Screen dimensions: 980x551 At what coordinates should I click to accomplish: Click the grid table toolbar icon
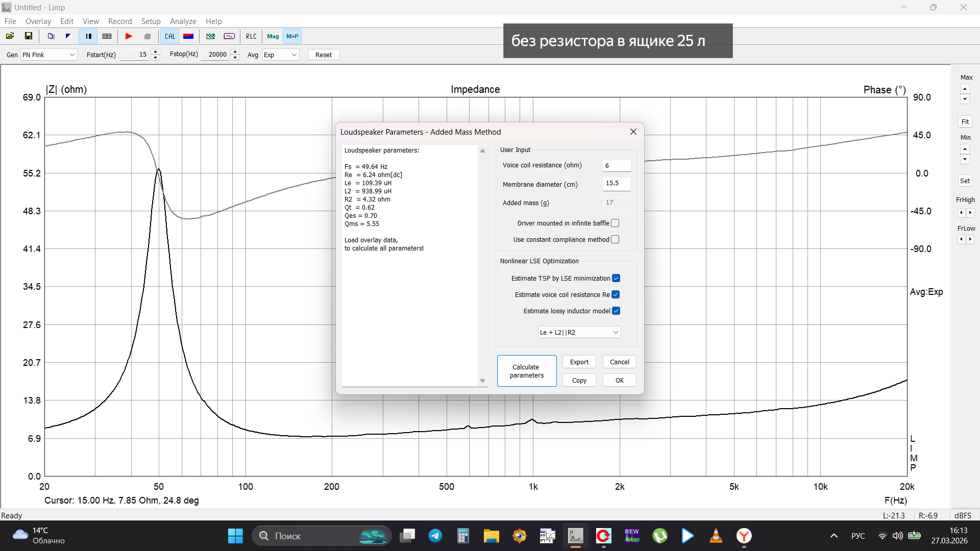[x=107, y=36]
